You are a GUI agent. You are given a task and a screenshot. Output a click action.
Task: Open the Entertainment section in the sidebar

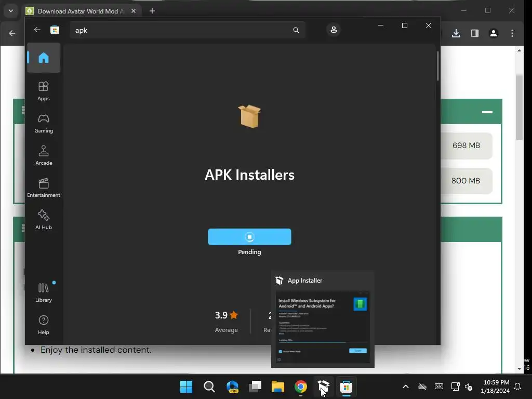pos(44,188)
